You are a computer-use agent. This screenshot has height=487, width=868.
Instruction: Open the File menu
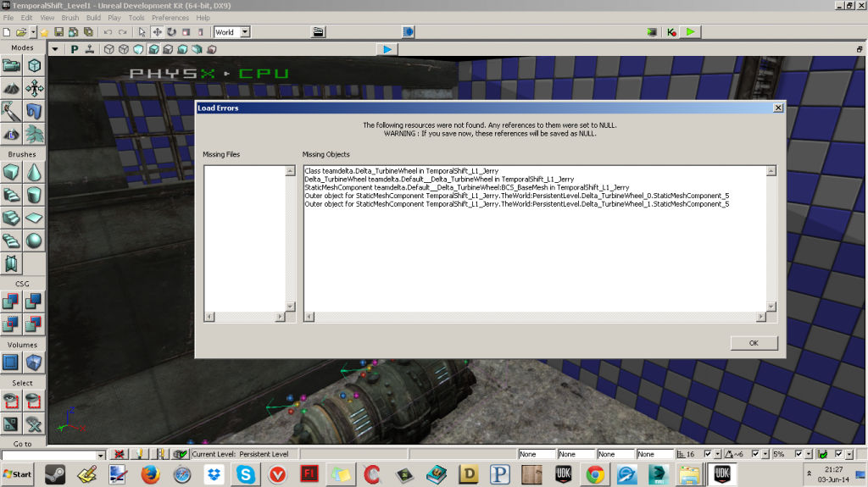[x=8, y=18]
